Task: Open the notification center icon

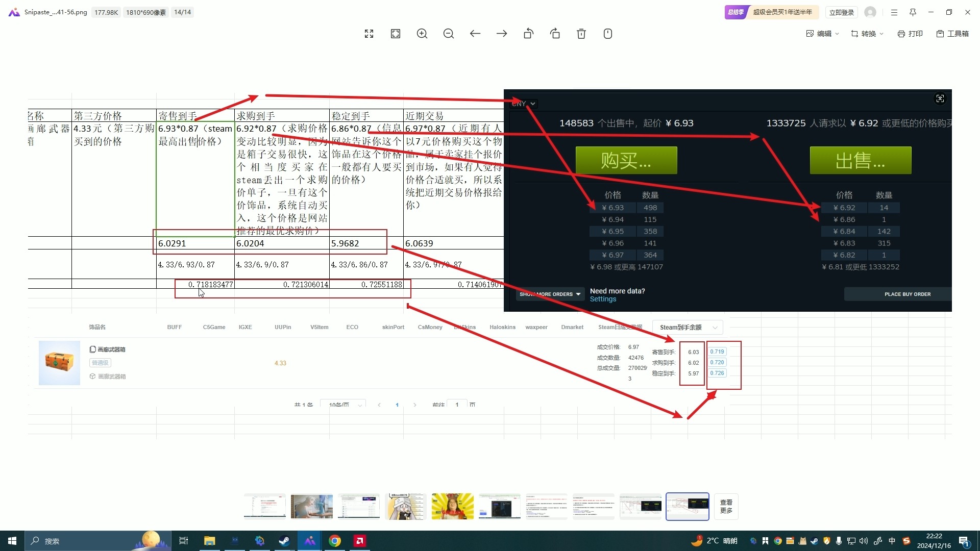Action: [964, 541]
